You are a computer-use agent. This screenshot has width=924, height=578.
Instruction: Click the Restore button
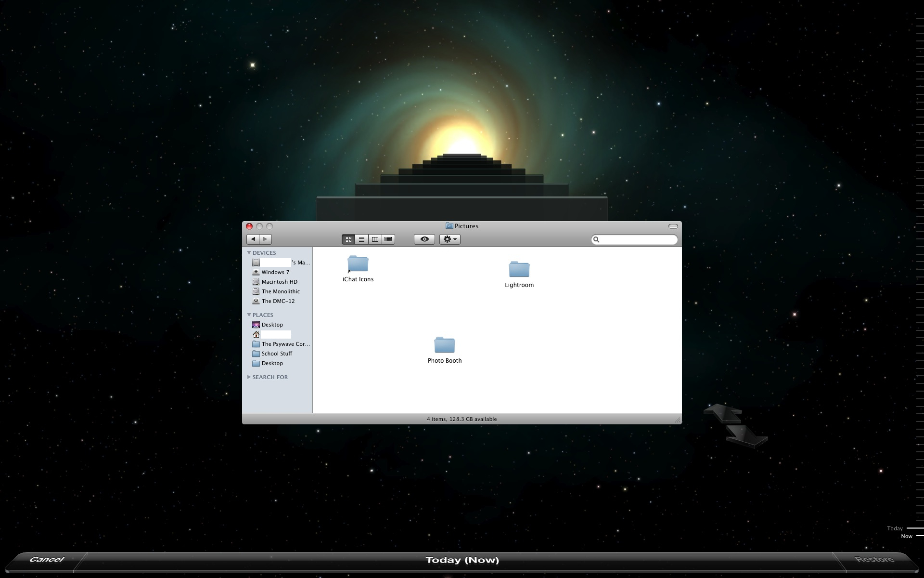click(874, 560)
